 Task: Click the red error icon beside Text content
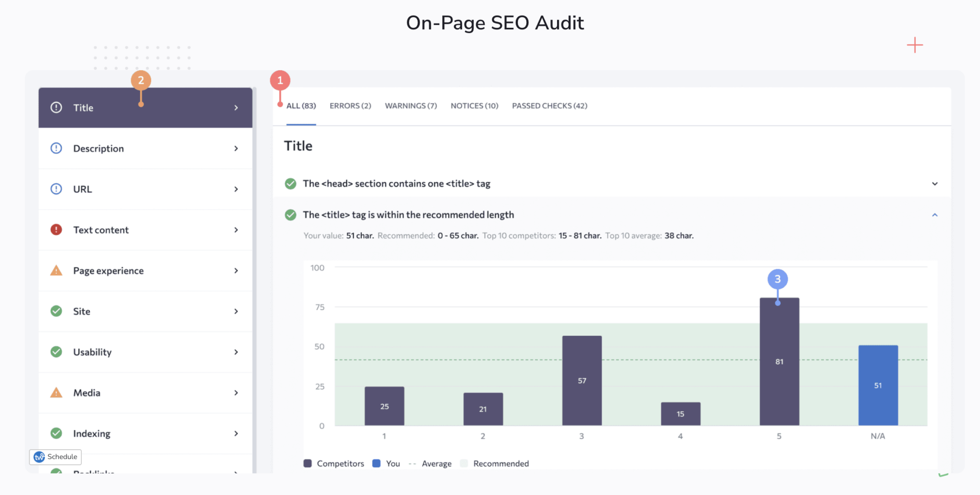[56, 230]
